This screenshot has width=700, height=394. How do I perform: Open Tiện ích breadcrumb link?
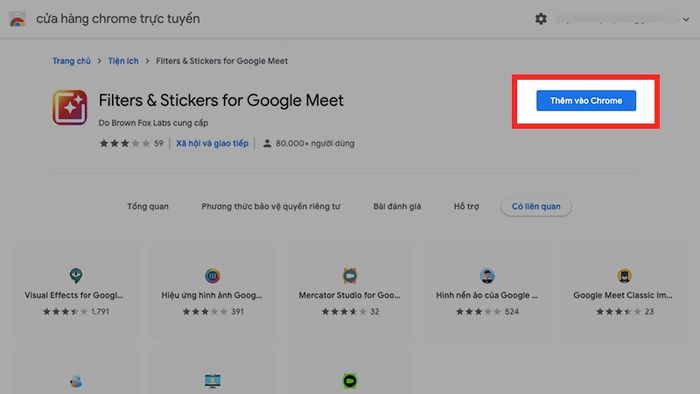pyautogui.click(x=123, y=61)
